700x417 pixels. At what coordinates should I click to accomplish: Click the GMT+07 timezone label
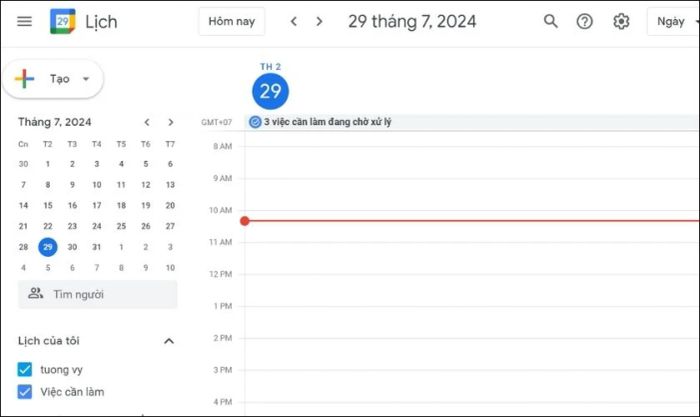pyautogui.click(x=217, y=122)
